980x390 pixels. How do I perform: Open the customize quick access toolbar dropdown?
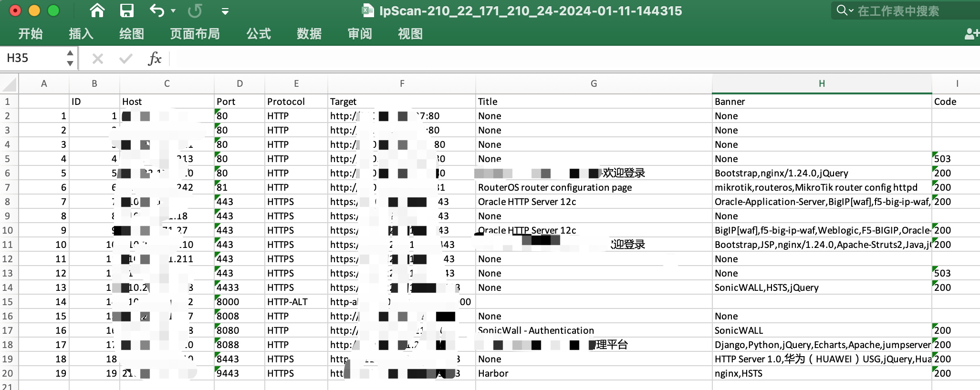[225, 11]
